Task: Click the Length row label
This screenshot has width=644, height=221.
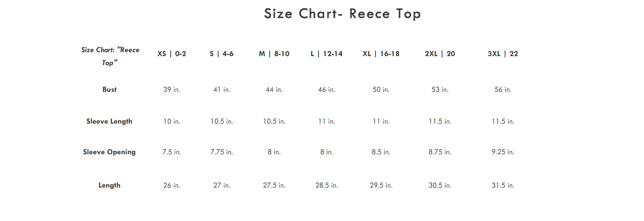Action: [109, 185]
